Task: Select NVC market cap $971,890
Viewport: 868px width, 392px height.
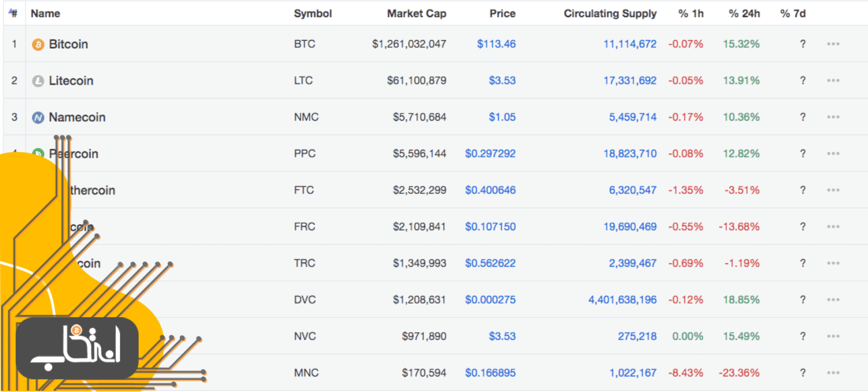Action: (424, 336)
